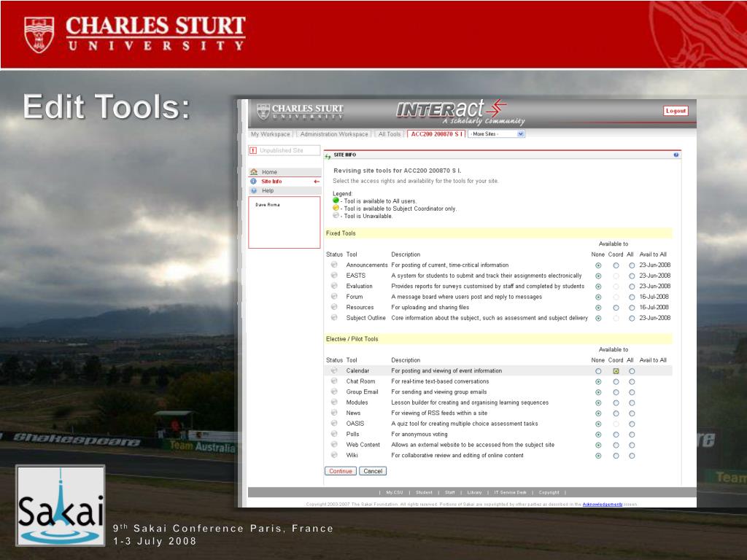The height and width of the screenshot is (560, 747).
Task: Click the Announcements date 23-Jun-2008
Action: coord(654,265)
